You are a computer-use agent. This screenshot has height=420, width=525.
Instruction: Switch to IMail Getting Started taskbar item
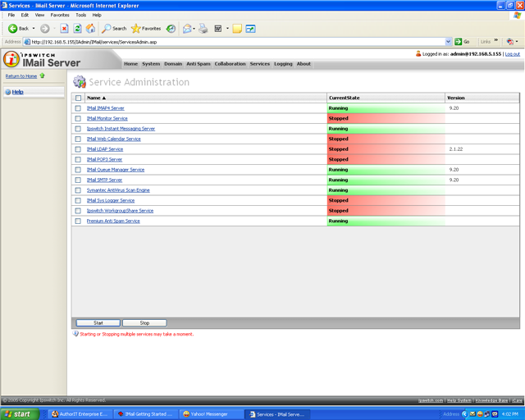(x=145, y=414)
